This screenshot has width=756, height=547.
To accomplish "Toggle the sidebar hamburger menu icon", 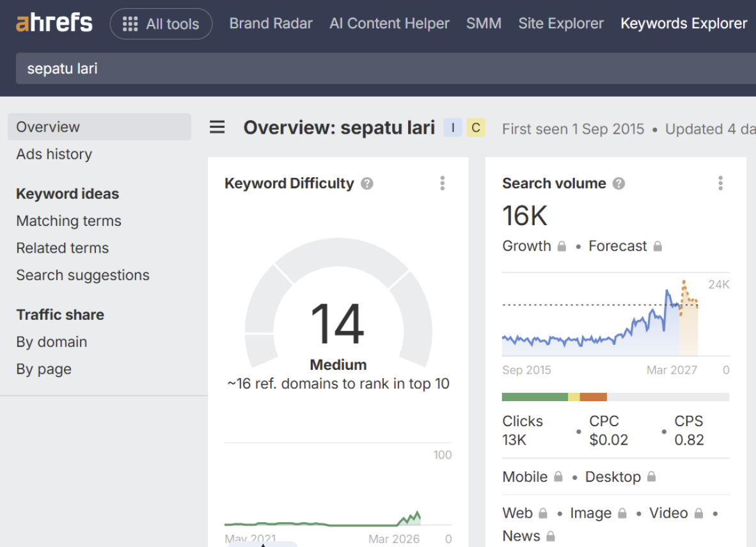I will 217,127.
